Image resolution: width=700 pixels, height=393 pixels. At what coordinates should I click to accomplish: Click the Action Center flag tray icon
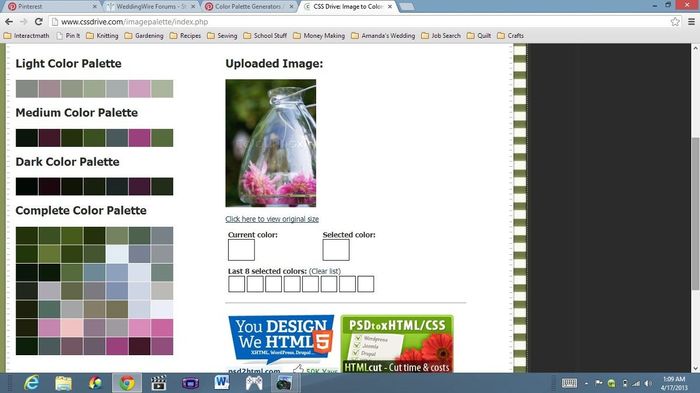click(599, 383)
